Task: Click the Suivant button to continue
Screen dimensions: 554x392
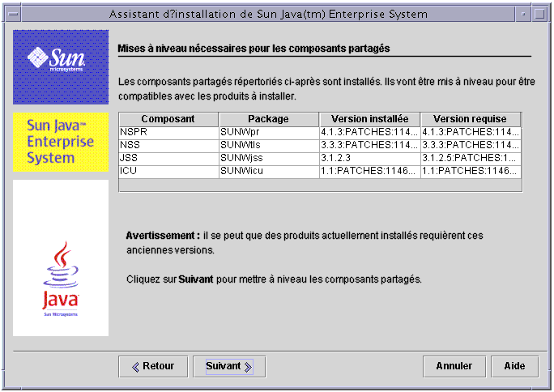Action: 229,367
